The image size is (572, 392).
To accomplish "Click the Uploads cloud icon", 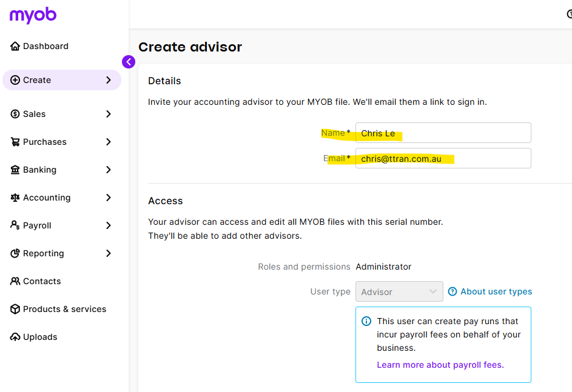I will [x=15, y=337].
